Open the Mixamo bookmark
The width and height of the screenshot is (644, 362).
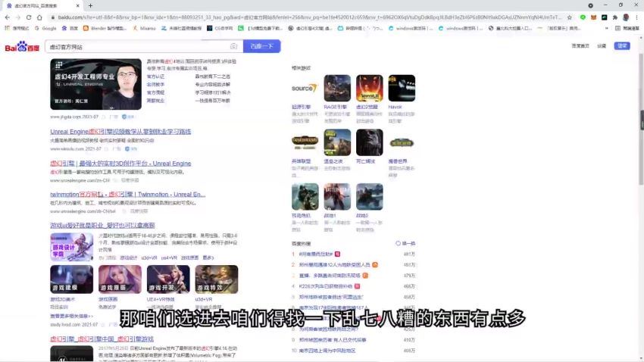click(144, 28)
